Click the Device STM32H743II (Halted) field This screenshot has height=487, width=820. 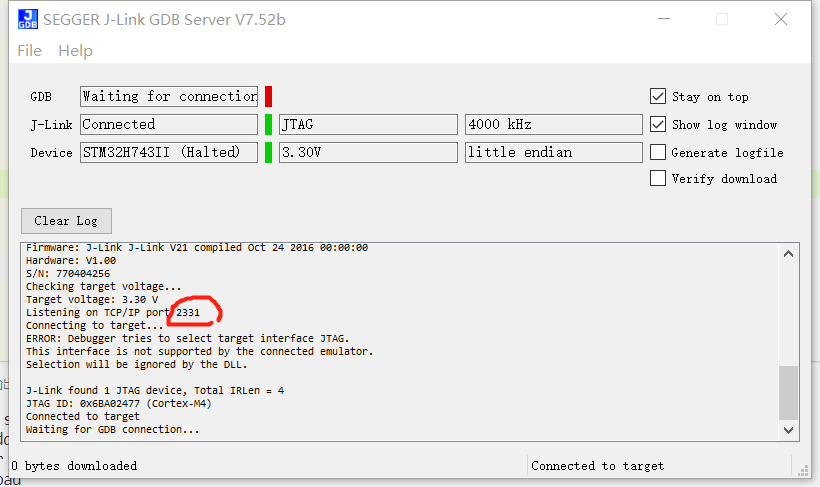point(169,152)
